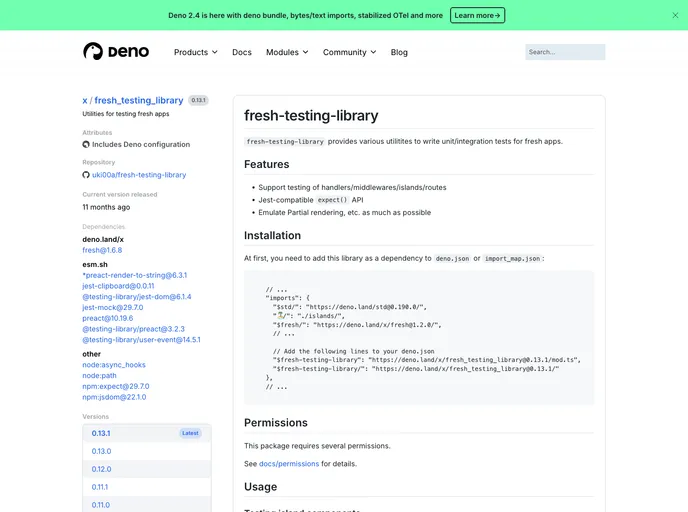This screenshot has height=512, width=688.
Task: Expand the Products dropdown menu
Action: click(x=196, y=52)
